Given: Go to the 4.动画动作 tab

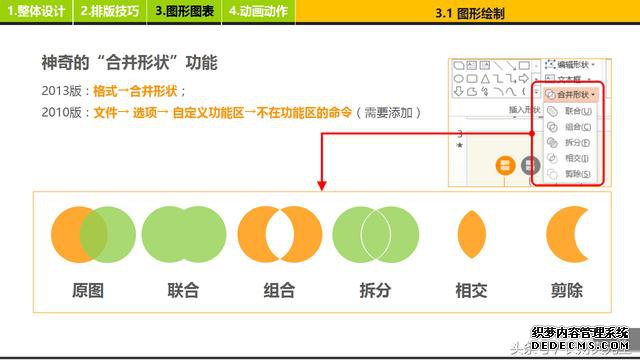Looking at the screenshot, I should click(x=258, y=11).
